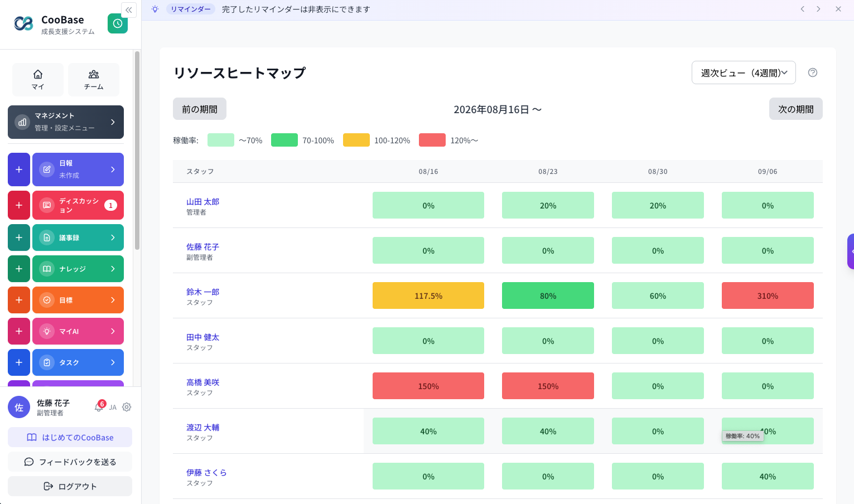The height and width of the screenshot is (504, 854).
Task: Open 鈴木 一郎 staff link
Action: (x=203, y=292)
